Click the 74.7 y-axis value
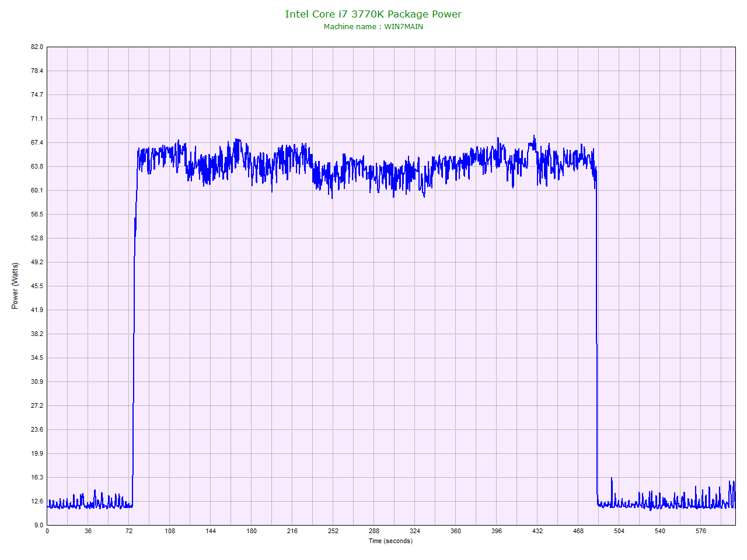 pos(37,94)
